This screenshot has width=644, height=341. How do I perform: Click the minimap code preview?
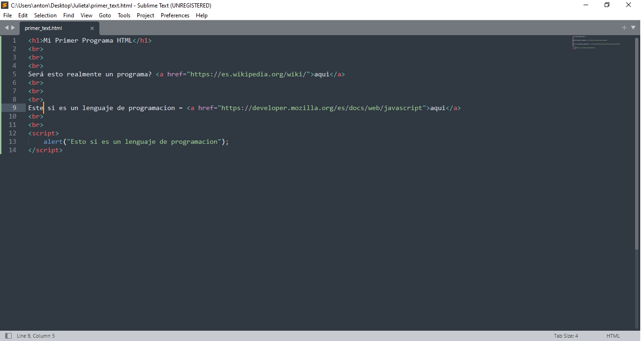coord(596,43)
